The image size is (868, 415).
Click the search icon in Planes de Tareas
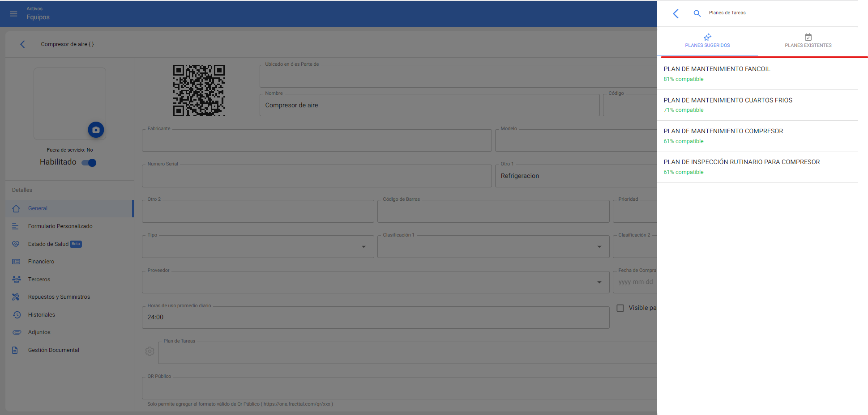coord(697,13)
